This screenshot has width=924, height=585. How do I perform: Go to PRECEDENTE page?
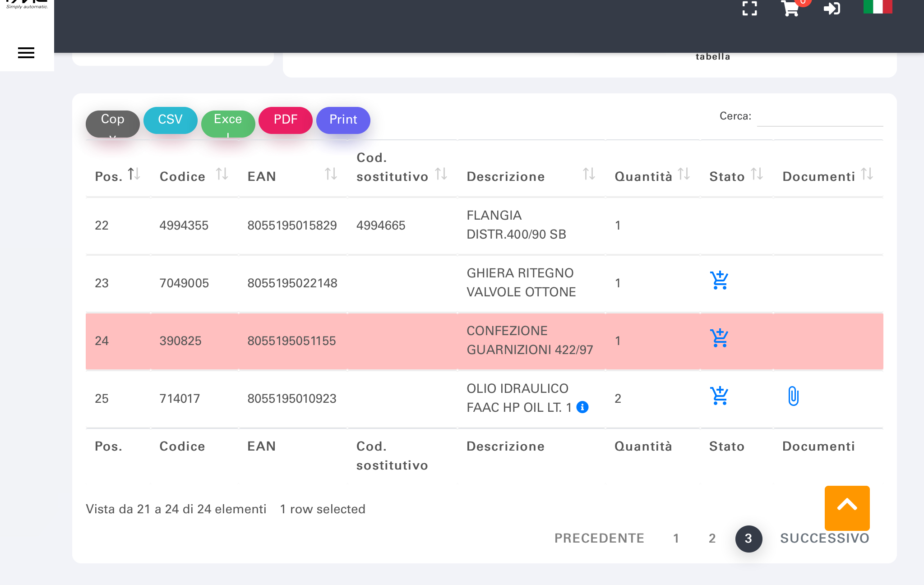[x=599, y=538]
